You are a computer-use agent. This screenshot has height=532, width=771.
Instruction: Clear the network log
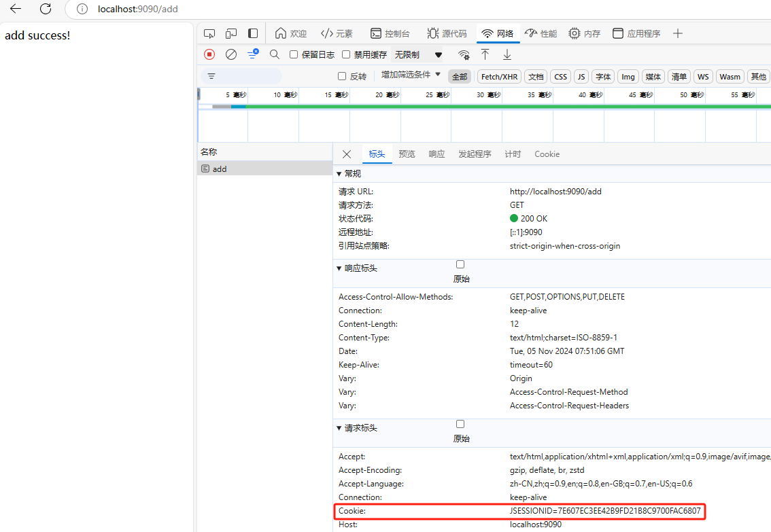click(x=231, y=54)
